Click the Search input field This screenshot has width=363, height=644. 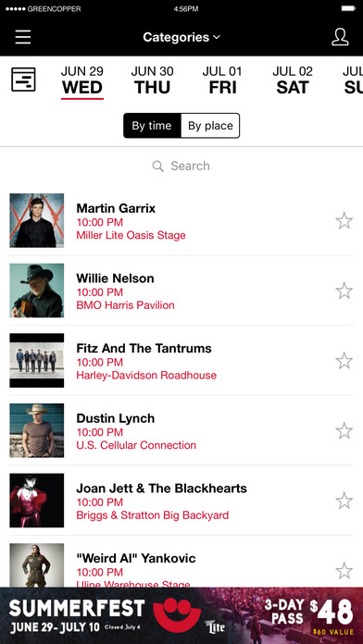[x=181, y=166]
